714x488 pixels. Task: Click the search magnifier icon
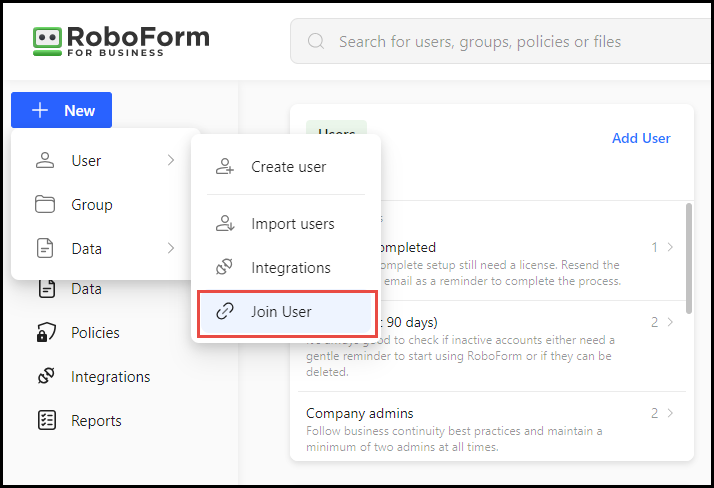point(317,42)
